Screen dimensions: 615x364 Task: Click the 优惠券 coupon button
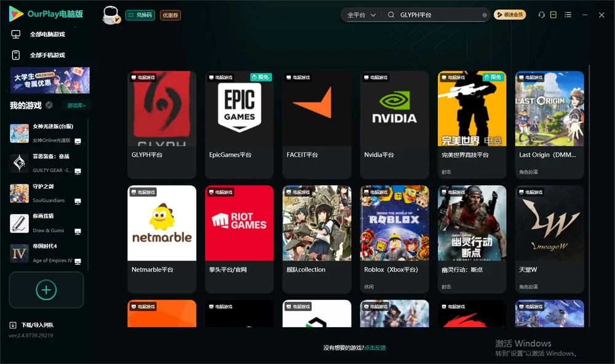point(170,15)
